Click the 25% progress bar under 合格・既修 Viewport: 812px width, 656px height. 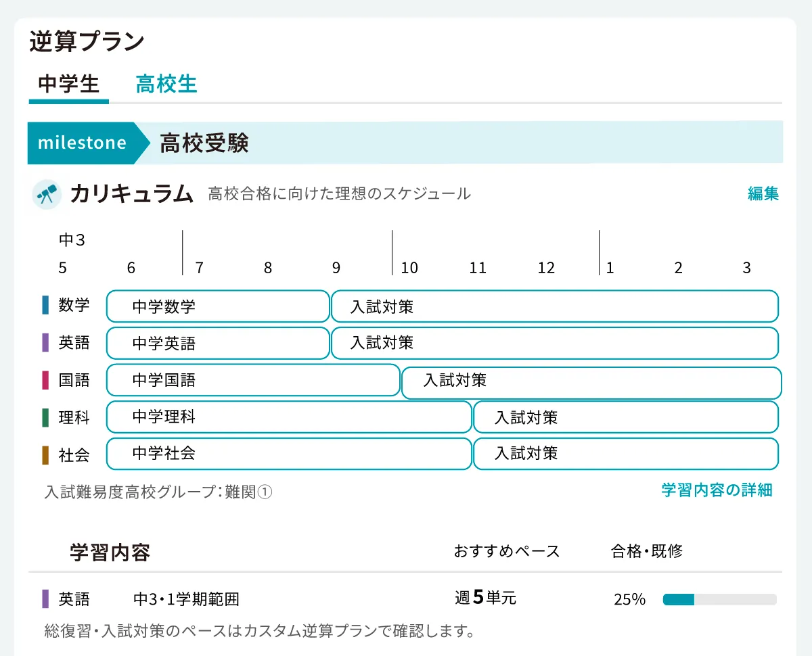tap(719, 599)
